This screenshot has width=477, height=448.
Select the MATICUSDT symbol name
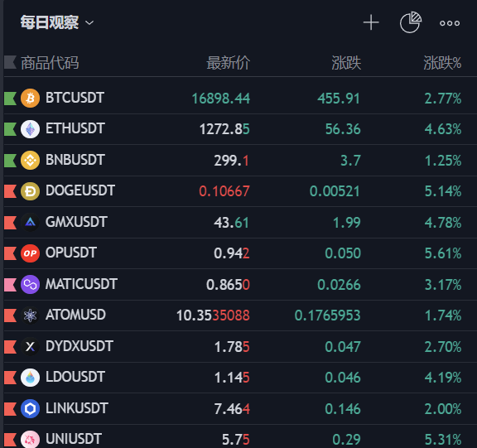(81, 284)
